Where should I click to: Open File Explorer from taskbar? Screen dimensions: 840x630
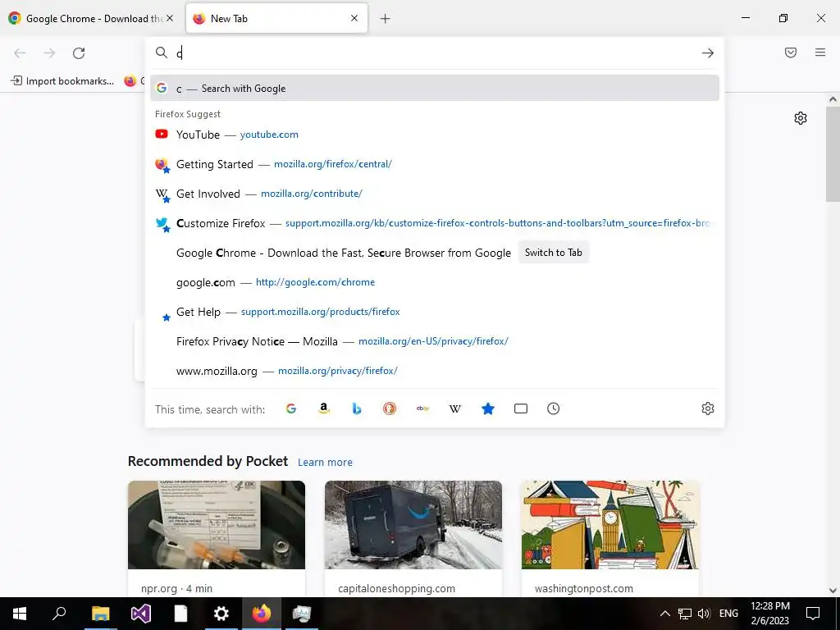click(100, 614)
